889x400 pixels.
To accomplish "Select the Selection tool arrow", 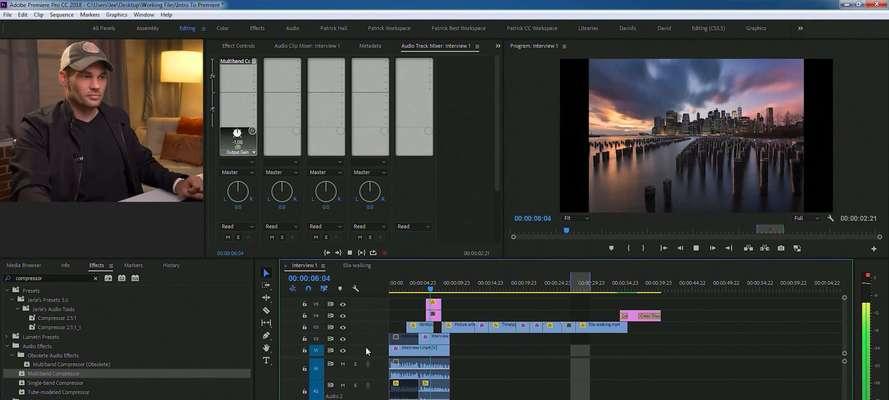I will [x=266, y=273].
